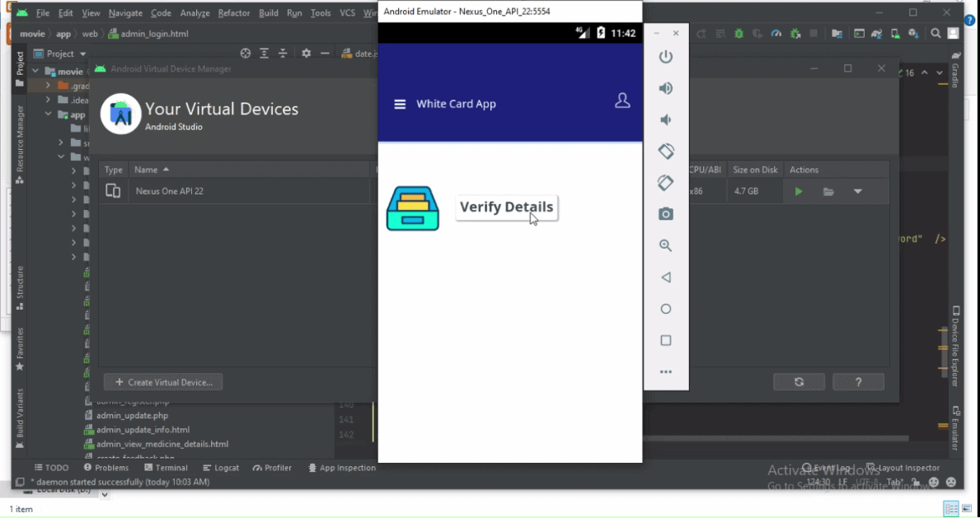Open the Tools menu
The image size is (980, 518).
[320, 12]
